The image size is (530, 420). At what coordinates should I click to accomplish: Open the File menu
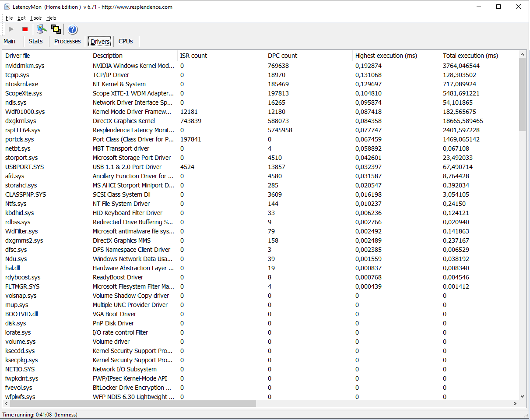click(x=9, y=18)
